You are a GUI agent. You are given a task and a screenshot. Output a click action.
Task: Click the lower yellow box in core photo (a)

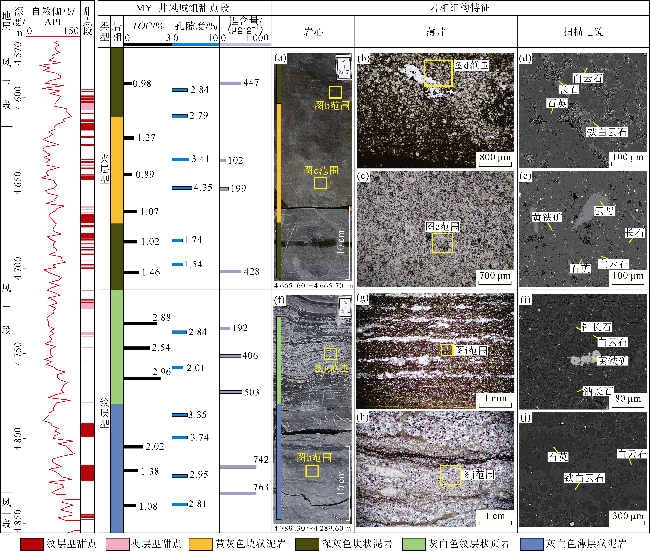point(320,184)
